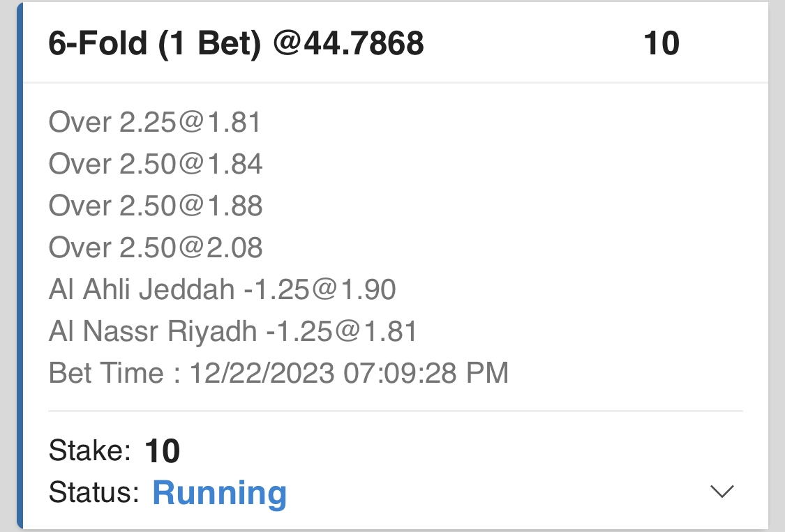
Task: Select the (1 Bet) count text
Action: (x=211, y=44)
